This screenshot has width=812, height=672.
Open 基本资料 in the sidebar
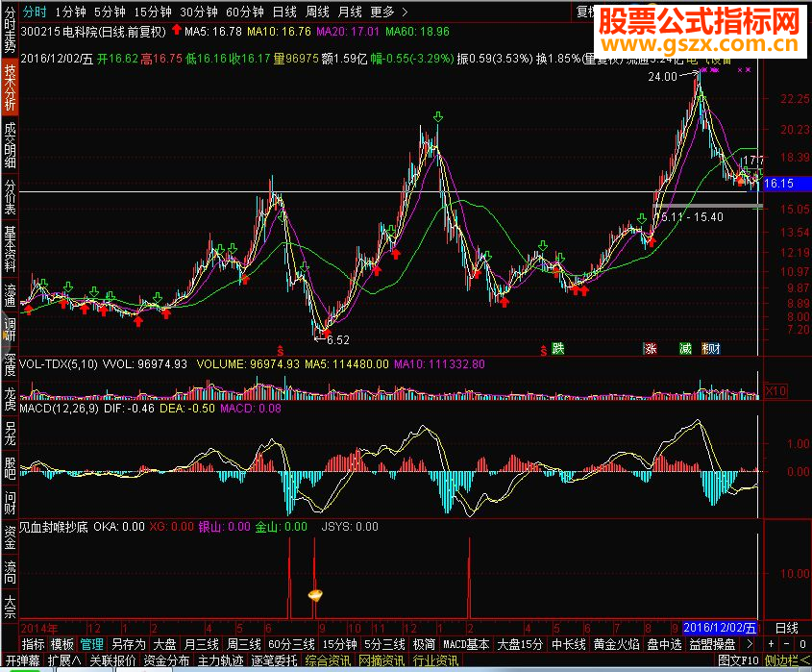tap(10, 249)
